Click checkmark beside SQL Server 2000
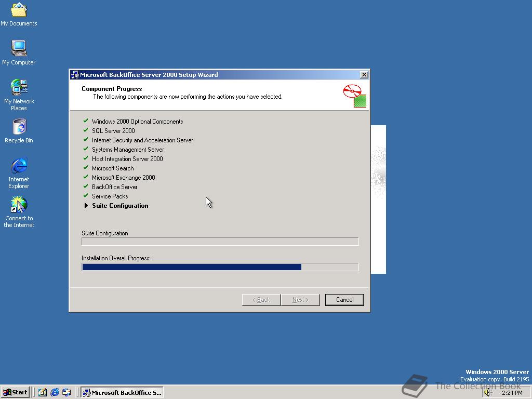 coord(86,130)
